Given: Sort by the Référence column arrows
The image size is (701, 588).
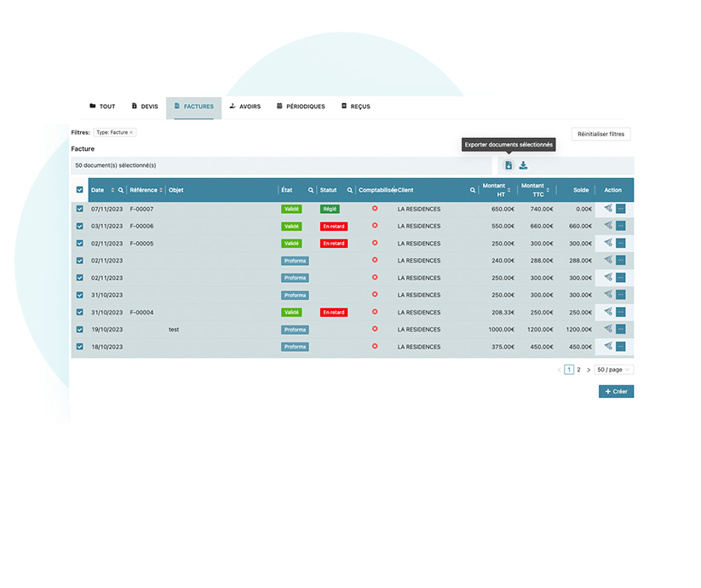Looking at the screenshot, I should 161,190.
